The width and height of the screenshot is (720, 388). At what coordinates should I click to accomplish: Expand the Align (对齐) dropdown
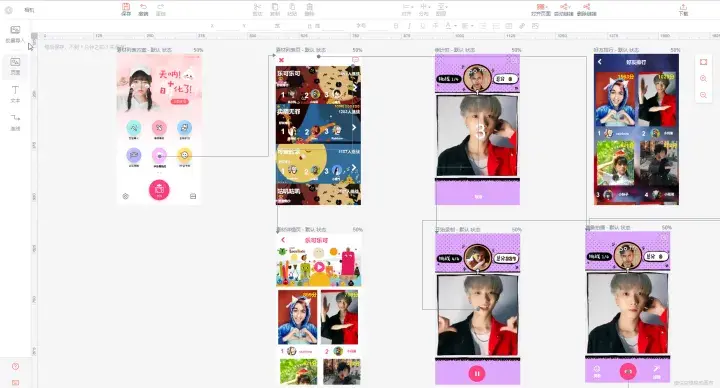(407, 9)
